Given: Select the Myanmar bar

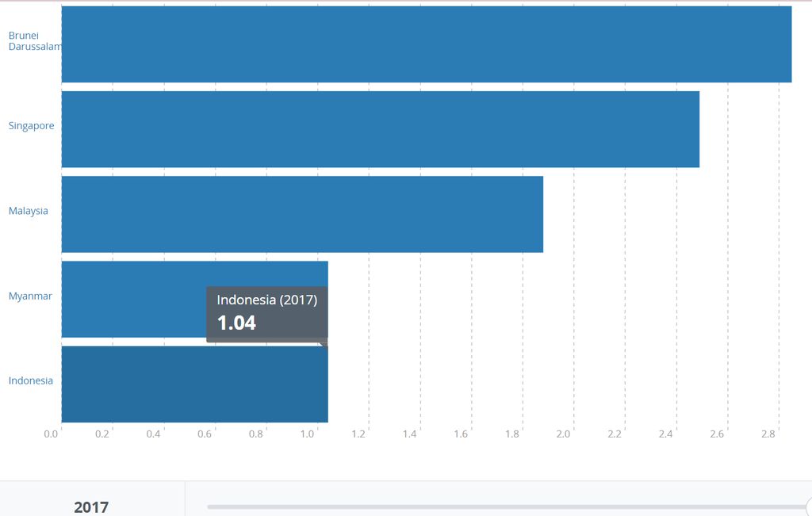Looking at the screenshot, I should [x=133, y=299].
